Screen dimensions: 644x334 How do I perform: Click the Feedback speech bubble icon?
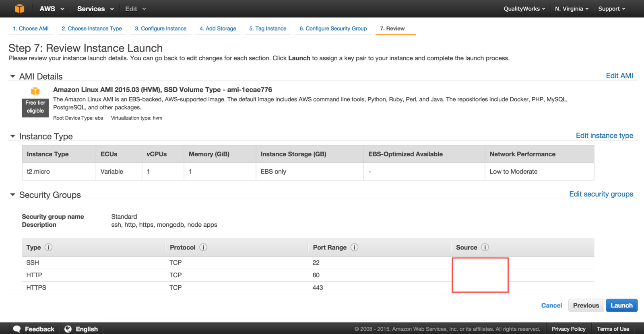tap(17, 329)
